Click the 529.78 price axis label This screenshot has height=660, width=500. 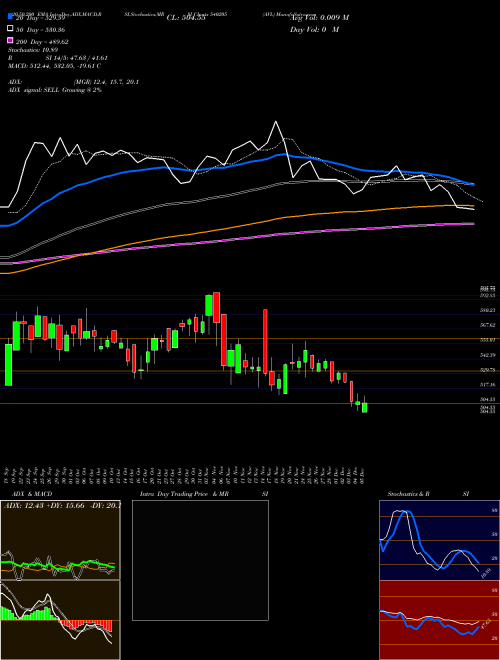(x=487, y=370)
